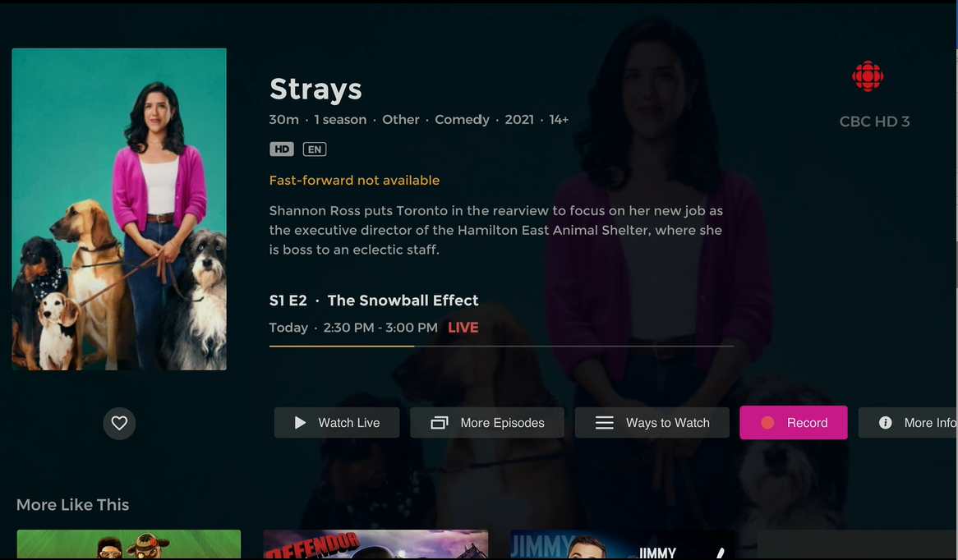Open the Jimmy show thumbnail
958x560 pixels.
623,544
